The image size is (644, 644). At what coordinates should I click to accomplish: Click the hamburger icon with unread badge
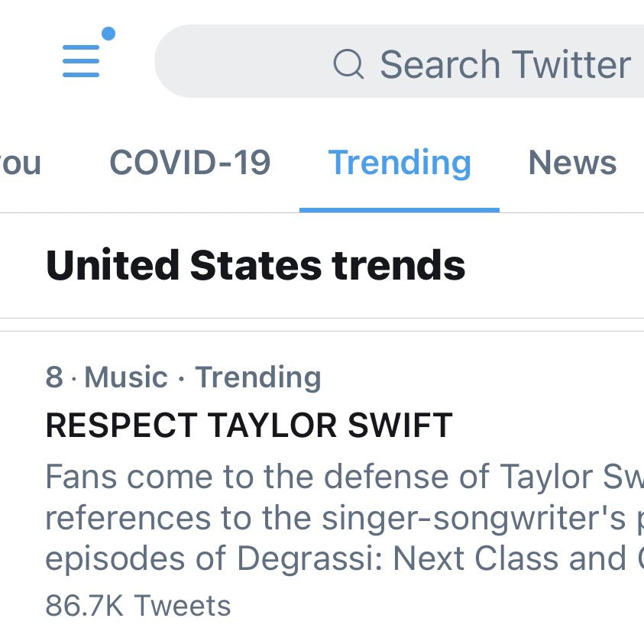click(82, 60)
